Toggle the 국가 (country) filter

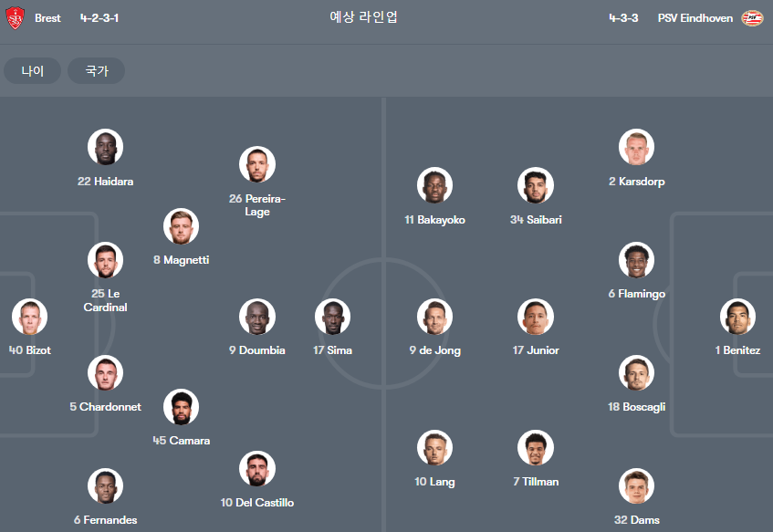(96, 71)
